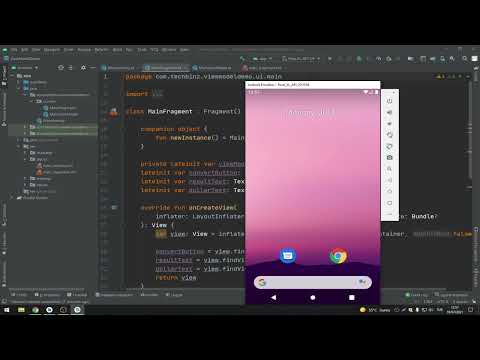
Task: Open the Edit menu
Action: coord(25,50)
